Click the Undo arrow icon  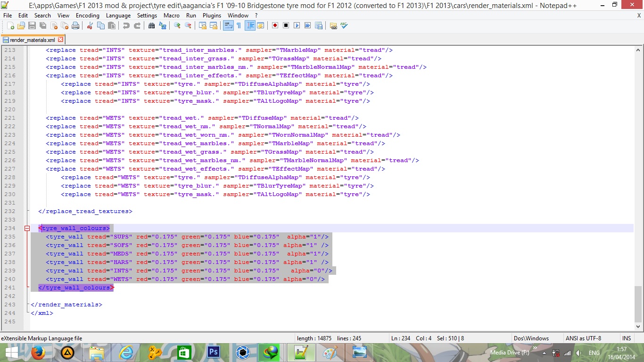click(126, 25)
